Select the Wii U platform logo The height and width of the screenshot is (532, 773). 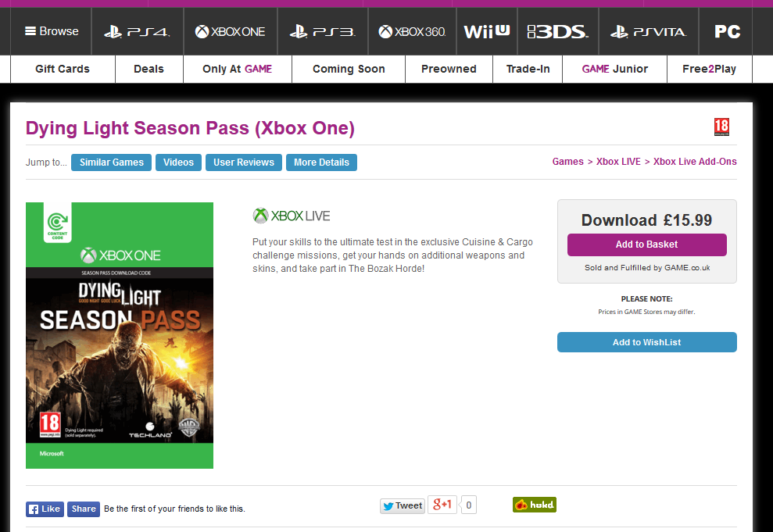coord(487,32)
